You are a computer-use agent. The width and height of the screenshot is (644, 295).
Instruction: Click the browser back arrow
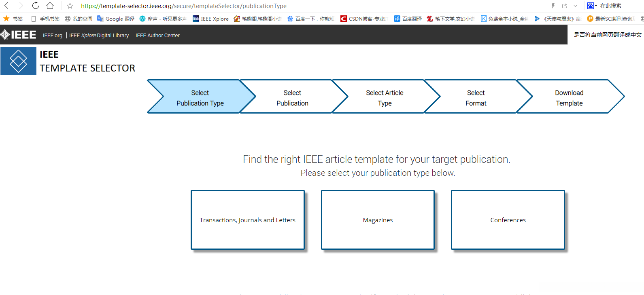[x=6, y=6]
